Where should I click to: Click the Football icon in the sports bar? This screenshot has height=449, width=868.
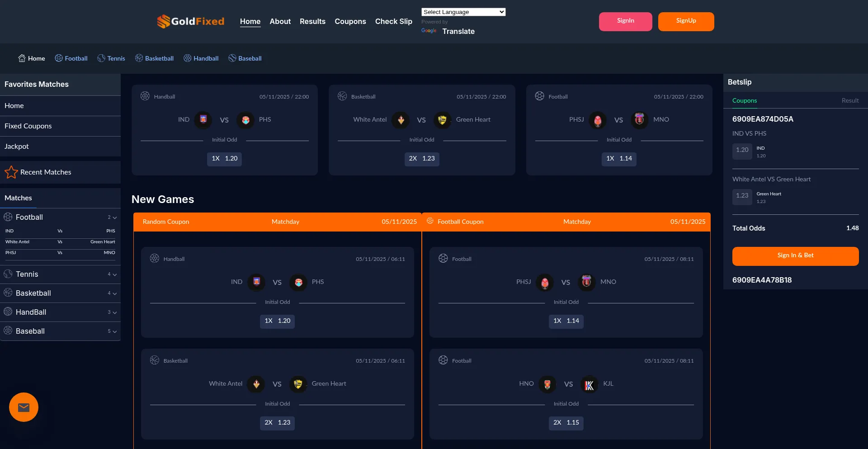(x=59, y=58)
